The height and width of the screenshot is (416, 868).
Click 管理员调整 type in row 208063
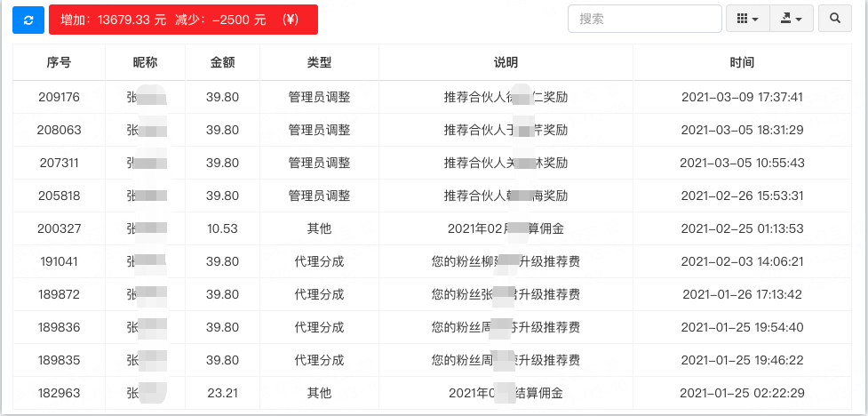[319, 130]
